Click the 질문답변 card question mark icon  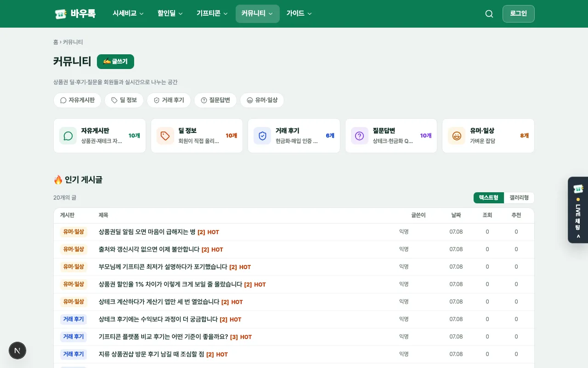[x=360, y=136]
